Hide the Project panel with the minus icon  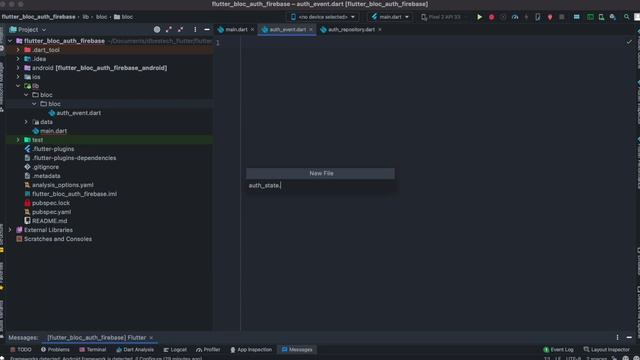point(207,29)
